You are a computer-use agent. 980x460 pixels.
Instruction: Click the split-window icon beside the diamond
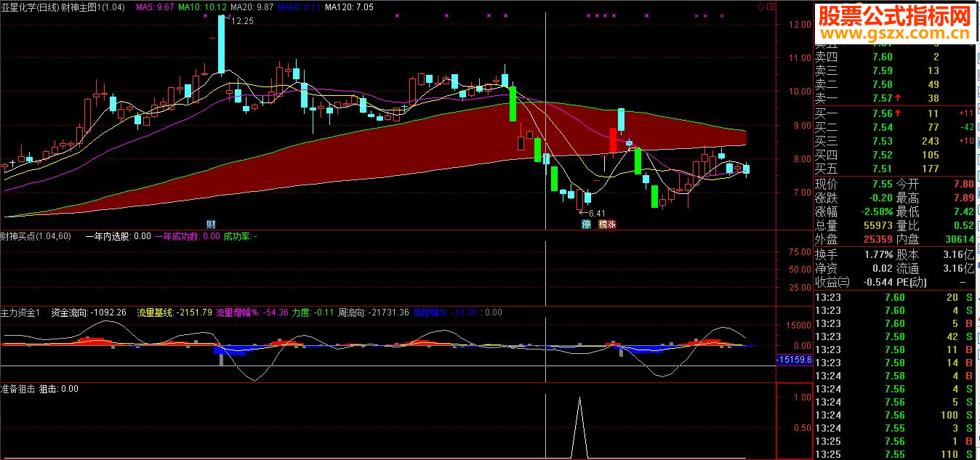[x=770, y=7]
